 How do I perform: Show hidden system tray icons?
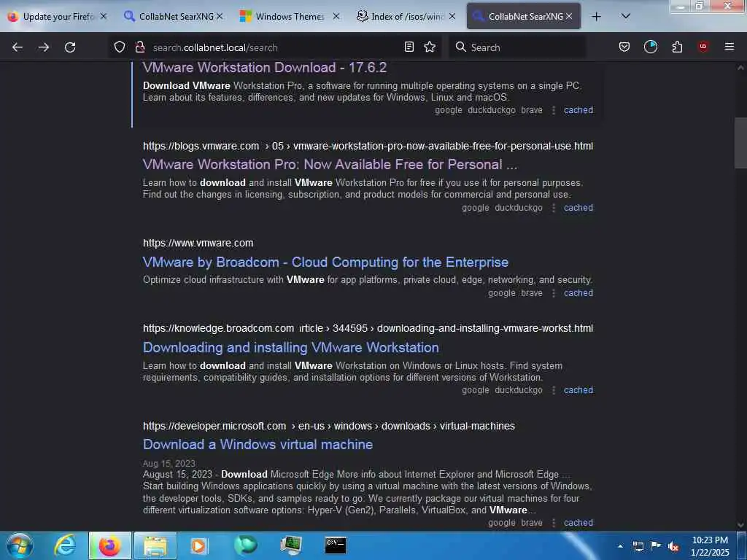click(x=620, y=546)
